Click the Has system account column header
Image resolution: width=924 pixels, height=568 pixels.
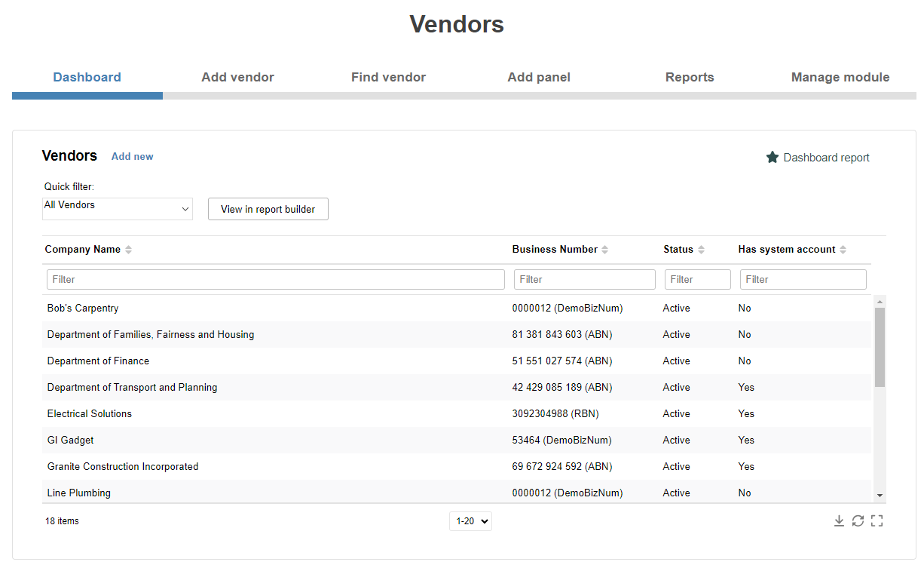pyautogui.click(x=787, y=250)
